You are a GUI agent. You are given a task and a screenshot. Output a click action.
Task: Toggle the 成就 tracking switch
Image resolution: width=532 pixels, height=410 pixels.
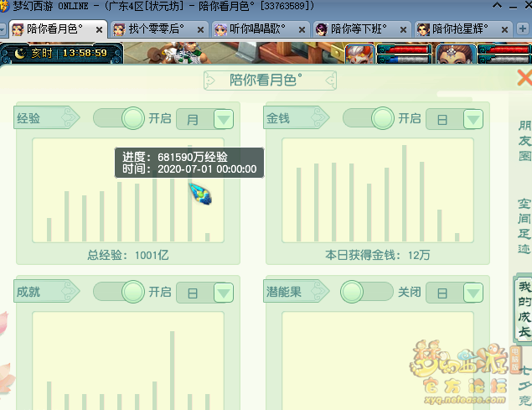click(119, 292)
